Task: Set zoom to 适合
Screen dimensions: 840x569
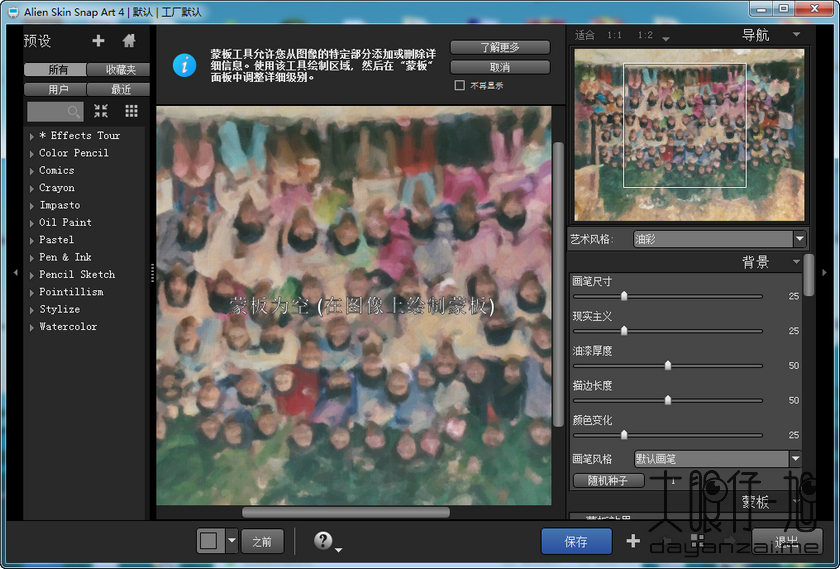Action: click(584, 35)
